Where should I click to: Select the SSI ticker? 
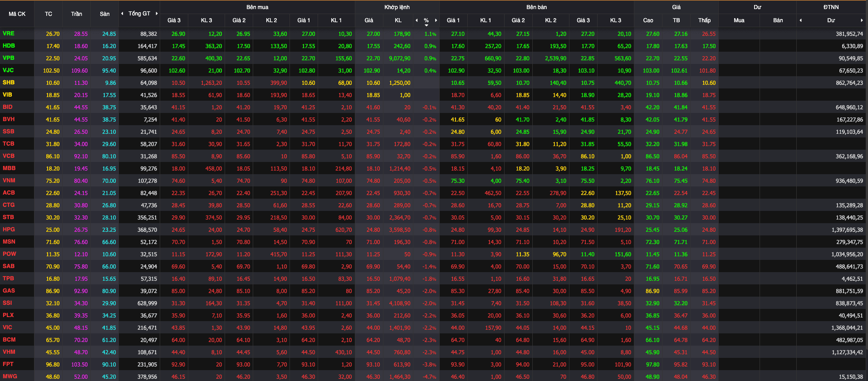(7, 303)
